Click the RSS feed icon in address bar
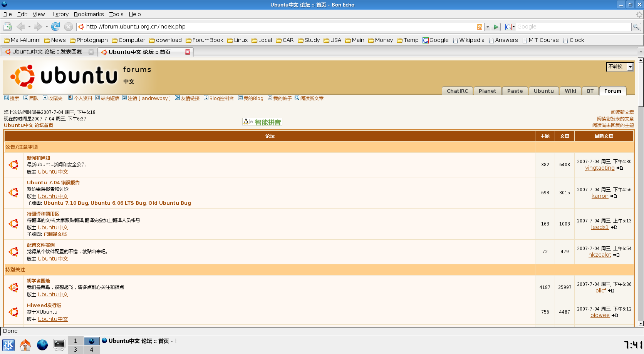 tap(480, 27)
